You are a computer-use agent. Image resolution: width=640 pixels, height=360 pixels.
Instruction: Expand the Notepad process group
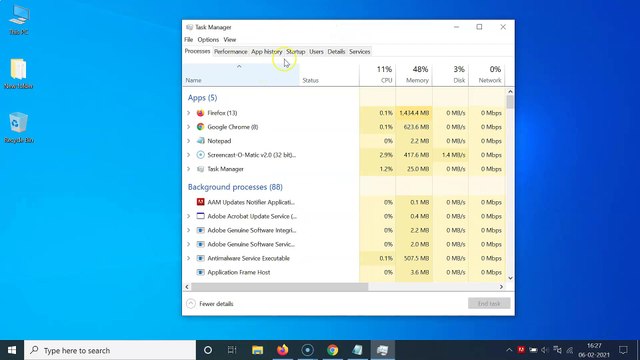tap(189, 141)
